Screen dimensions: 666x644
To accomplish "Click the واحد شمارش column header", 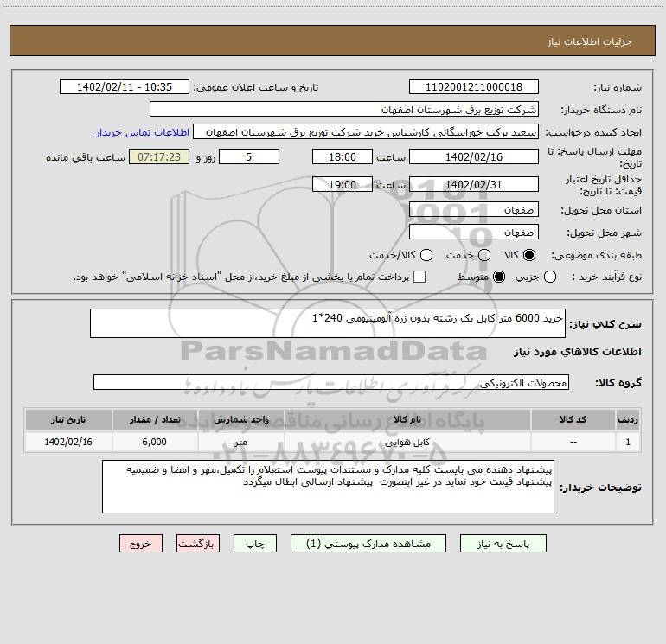I will [240, 419].
